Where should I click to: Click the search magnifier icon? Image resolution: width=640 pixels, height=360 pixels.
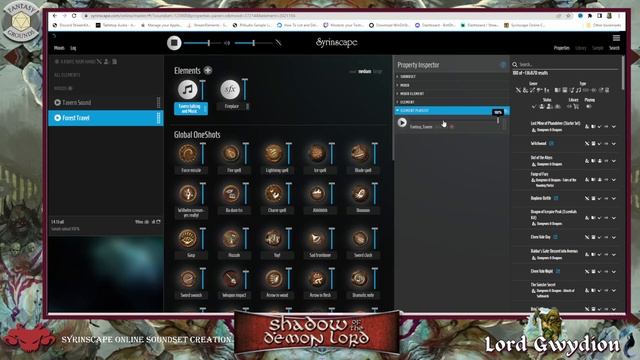[x=515, y=64]
